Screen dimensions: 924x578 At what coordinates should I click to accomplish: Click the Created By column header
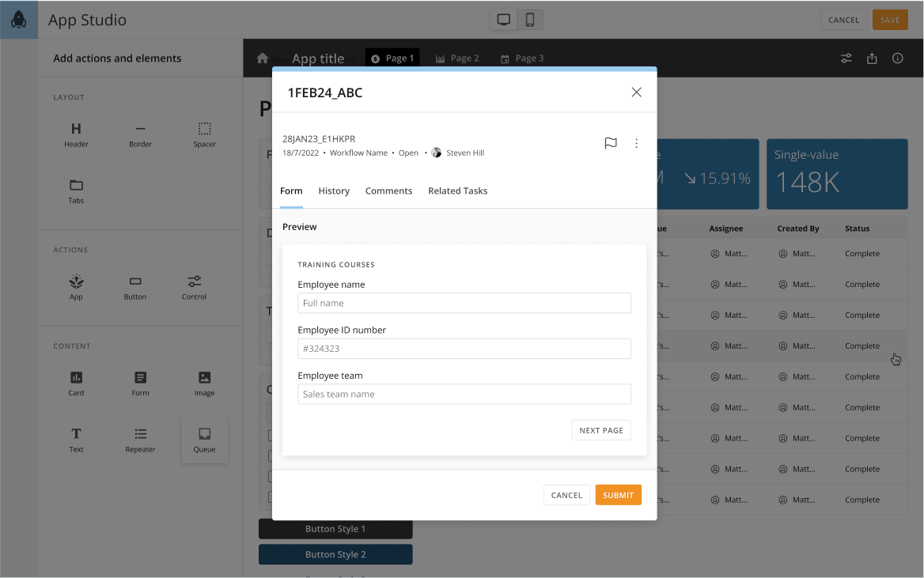pos(798,229)
